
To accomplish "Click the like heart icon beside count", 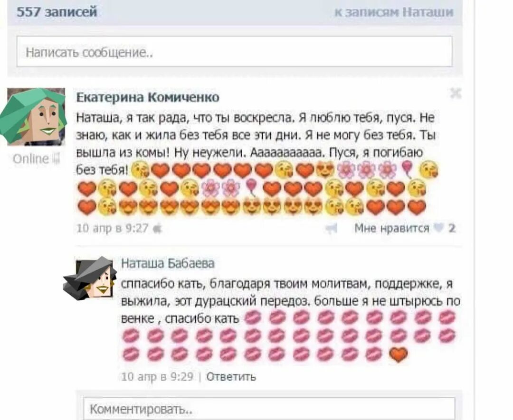I will pos(439,227).
